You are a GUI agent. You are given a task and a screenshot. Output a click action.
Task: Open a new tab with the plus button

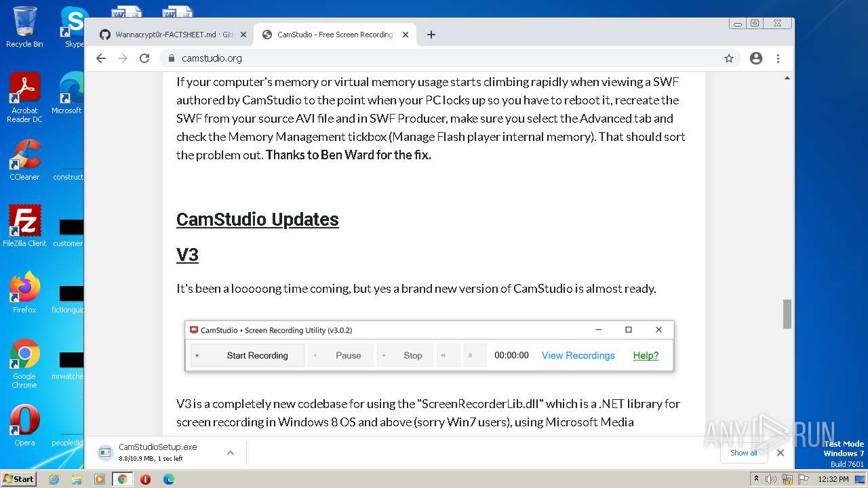[431, 35]
